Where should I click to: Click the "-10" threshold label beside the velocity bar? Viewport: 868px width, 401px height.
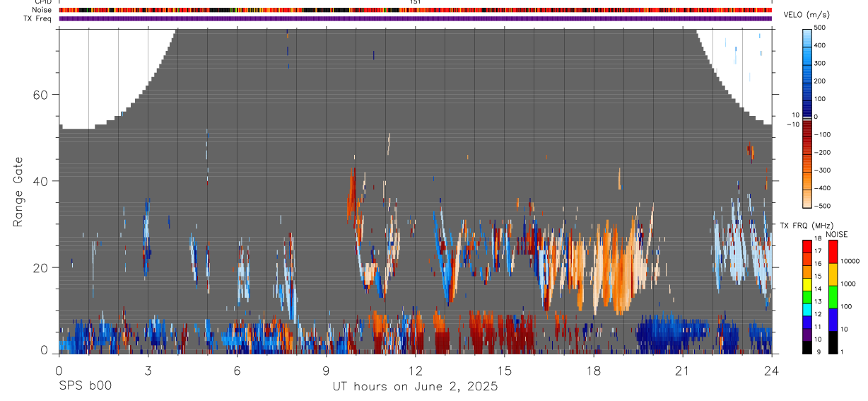pyautogui.click(x=792, y=124)
